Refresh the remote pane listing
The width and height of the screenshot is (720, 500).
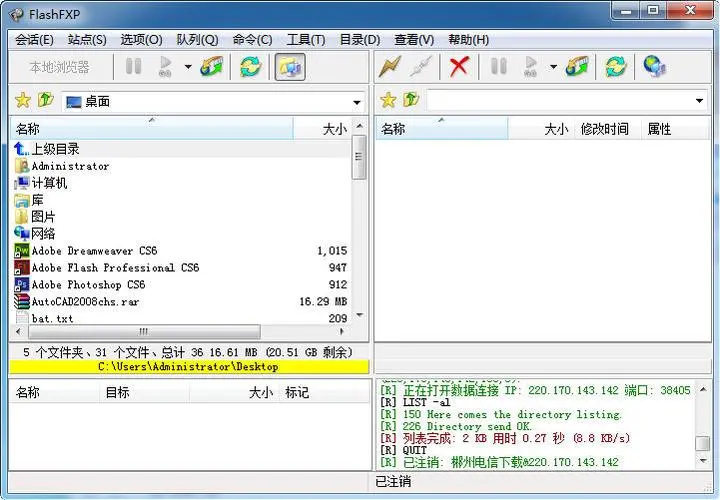[x=616, y=67]
